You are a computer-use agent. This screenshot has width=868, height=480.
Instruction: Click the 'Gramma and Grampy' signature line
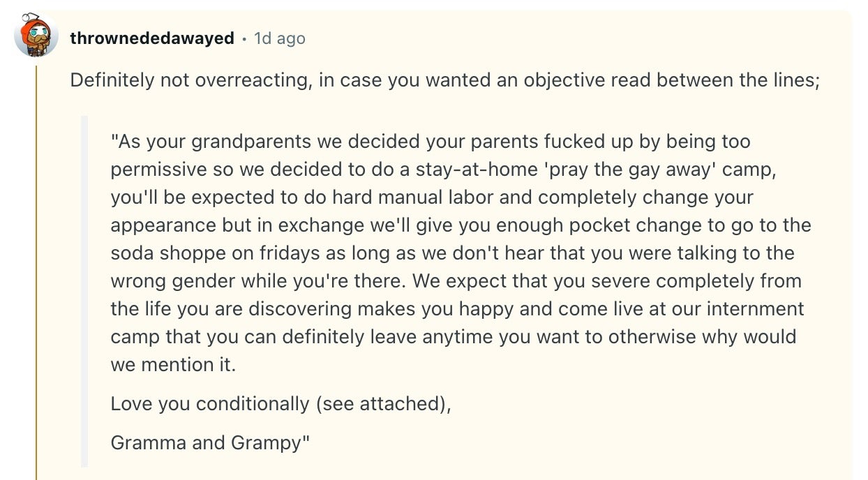[x=210, y=443]
